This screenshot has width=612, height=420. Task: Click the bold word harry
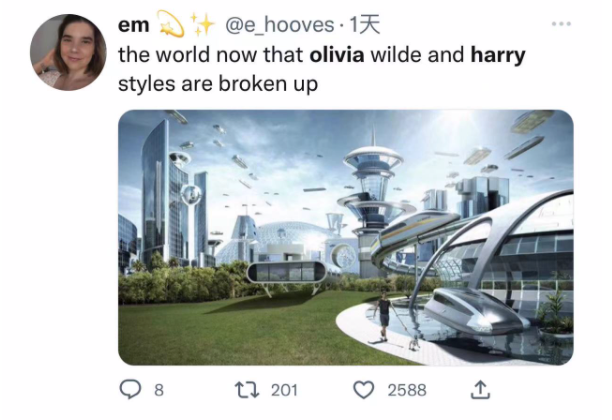tap(498, 55)
